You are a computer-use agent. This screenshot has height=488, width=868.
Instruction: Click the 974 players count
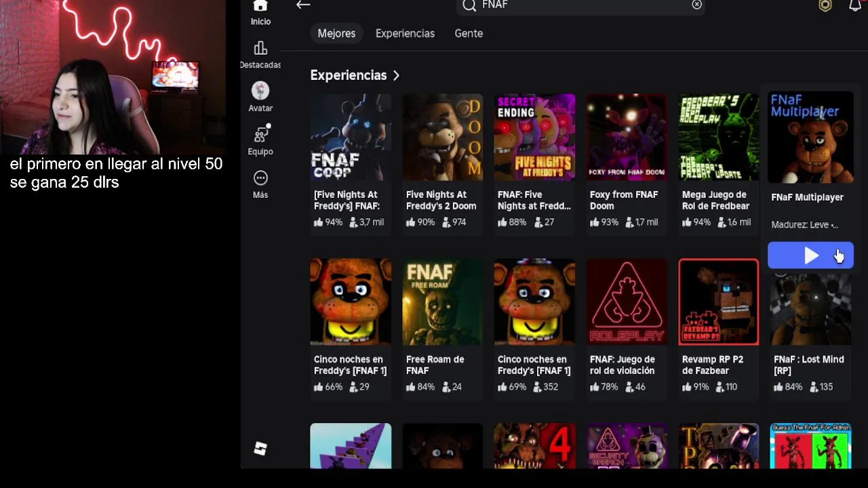[x=455, y=222]
